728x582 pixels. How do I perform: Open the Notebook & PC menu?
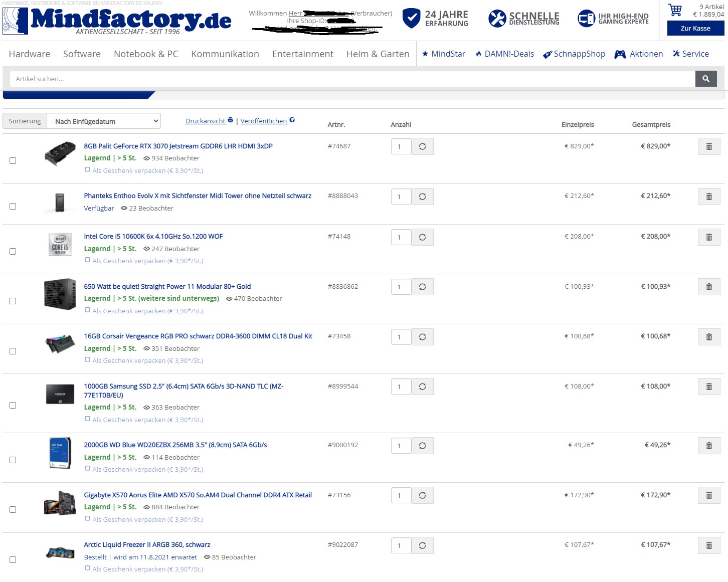pyautogui.click(x=146, y=54)
